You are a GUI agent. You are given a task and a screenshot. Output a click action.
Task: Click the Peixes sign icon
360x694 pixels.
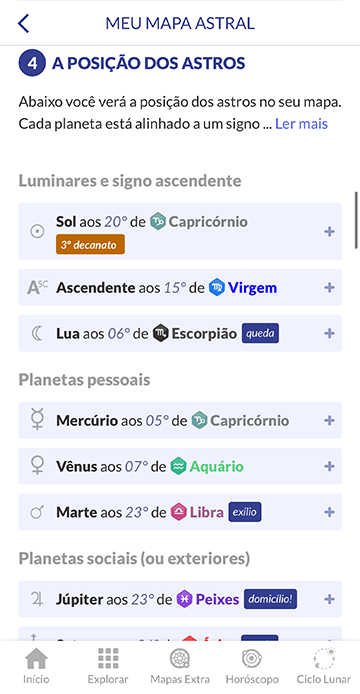(184, 599)
